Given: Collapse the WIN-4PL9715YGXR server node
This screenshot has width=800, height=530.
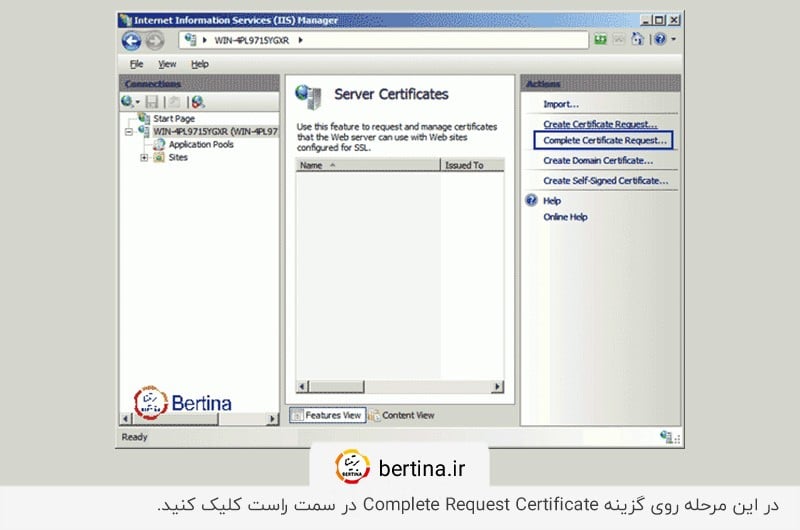Looking at the screenshot, I should [129, 131].
